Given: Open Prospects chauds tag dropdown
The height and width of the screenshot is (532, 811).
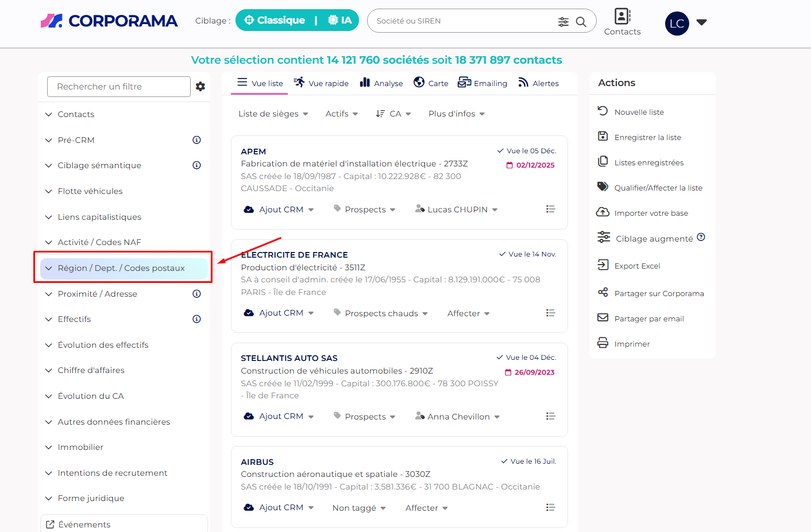Looking at the screenshot, I should tap(381, 313).
